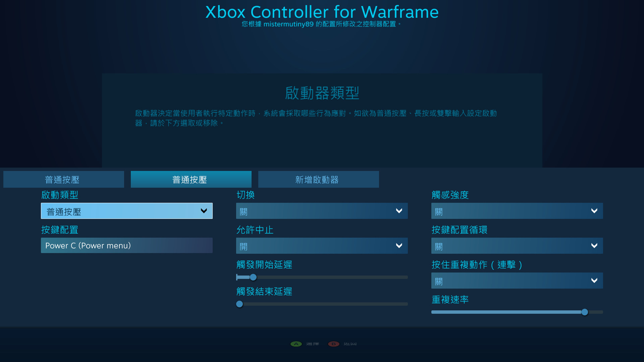The width and height of the screenshot is (644, 362).
Task: Click the Power C (Power menu) binding field
Action: tap(127, 245)
